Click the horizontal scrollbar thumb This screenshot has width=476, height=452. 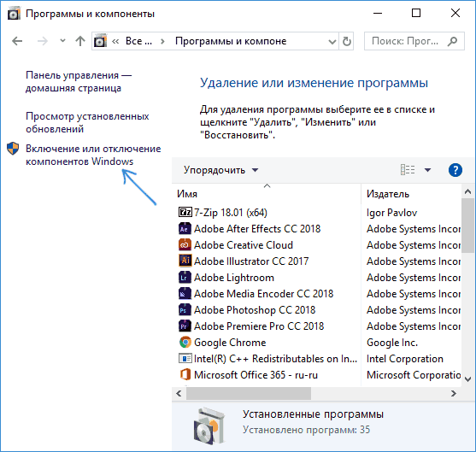coord(249,394)
